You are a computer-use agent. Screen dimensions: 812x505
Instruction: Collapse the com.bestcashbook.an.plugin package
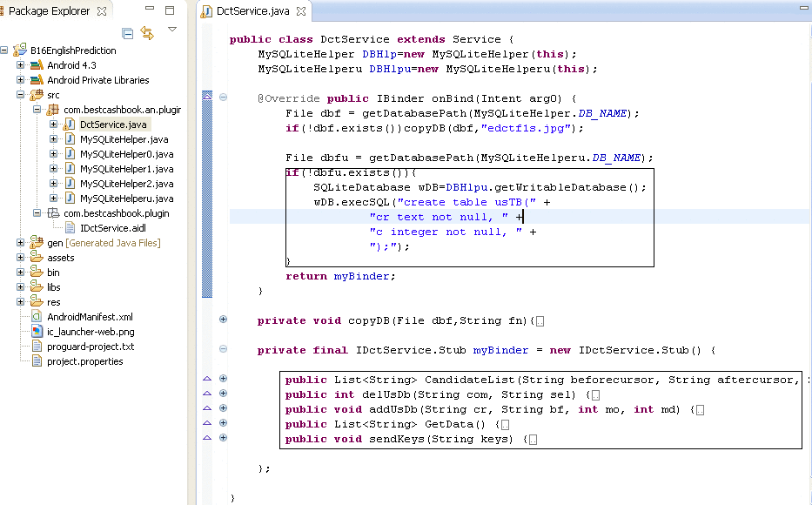(37, 110)
